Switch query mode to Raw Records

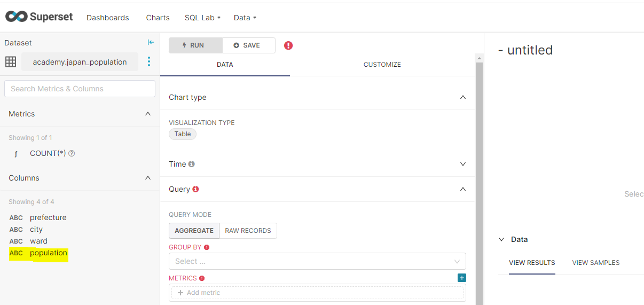(248, 231)
